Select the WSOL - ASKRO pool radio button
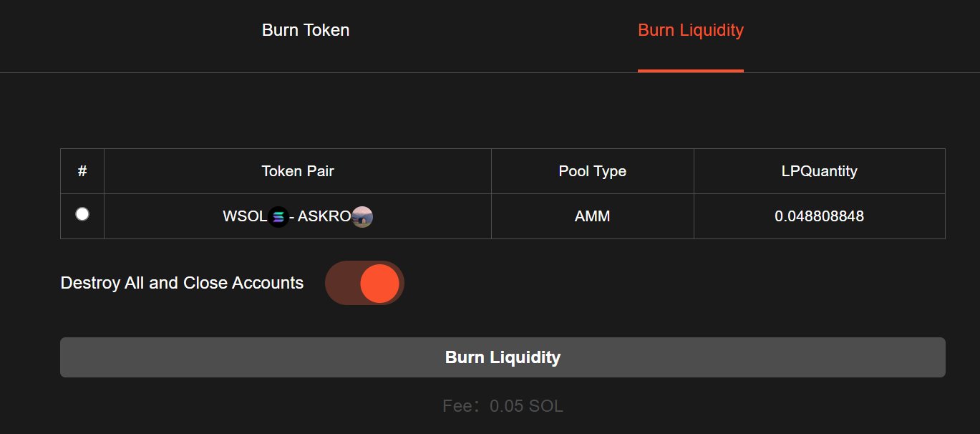Viewport: 980px width, 434px height. coord(82,214)
